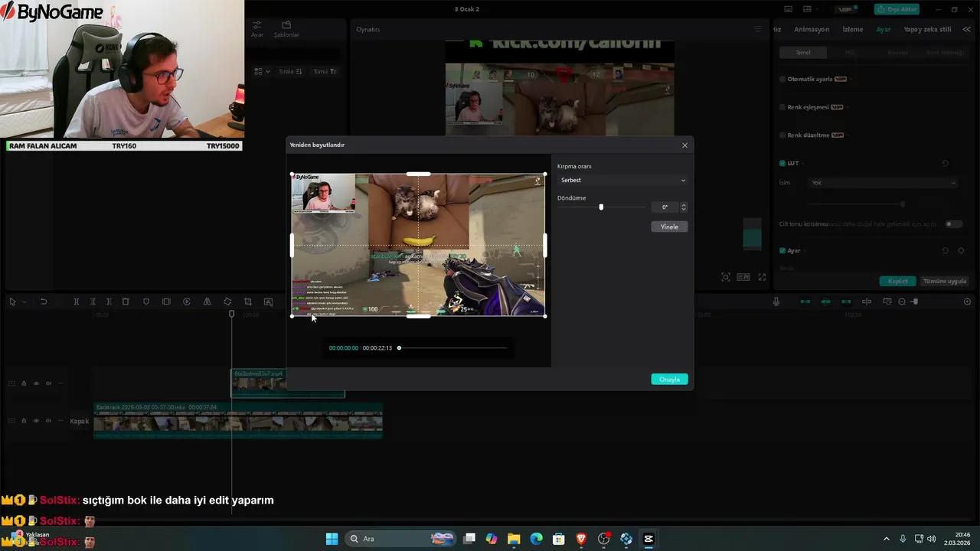Image resolution: width=980 pixels, height=551 pixels.
Task: Undo with the curved arrow icon
Action: 44,302
